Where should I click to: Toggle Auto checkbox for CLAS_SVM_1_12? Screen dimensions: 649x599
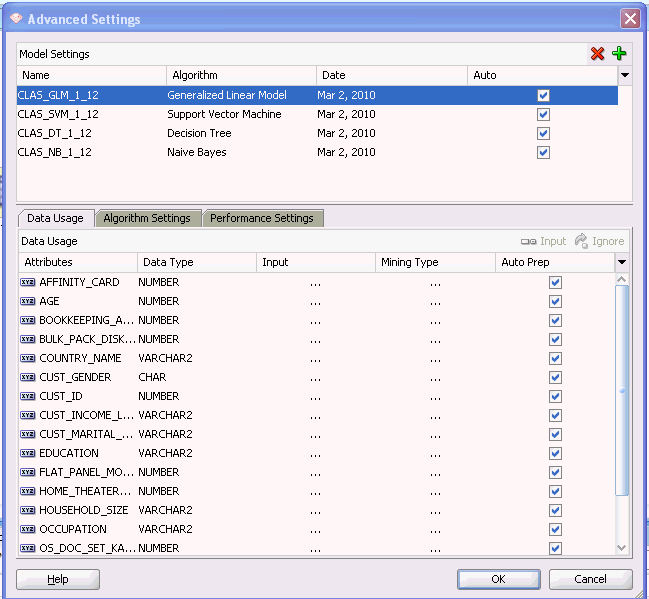point(543,115)
